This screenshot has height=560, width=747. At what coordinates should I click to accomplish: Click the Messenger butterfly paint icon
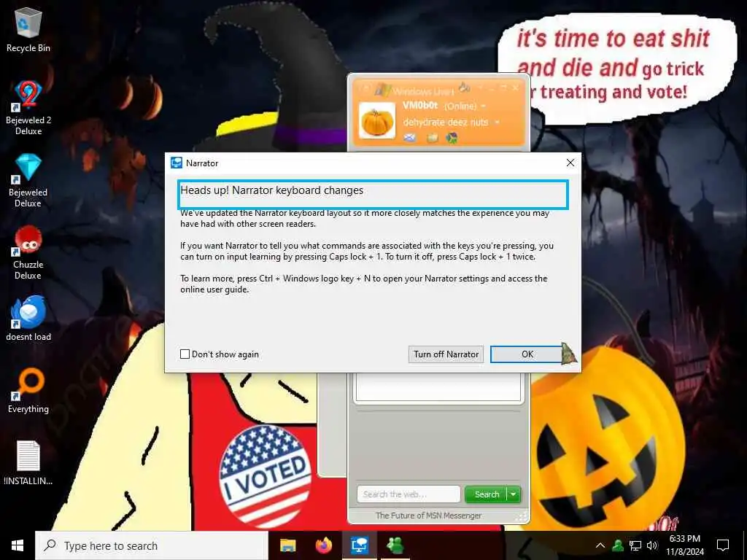(x=465, y=87)
